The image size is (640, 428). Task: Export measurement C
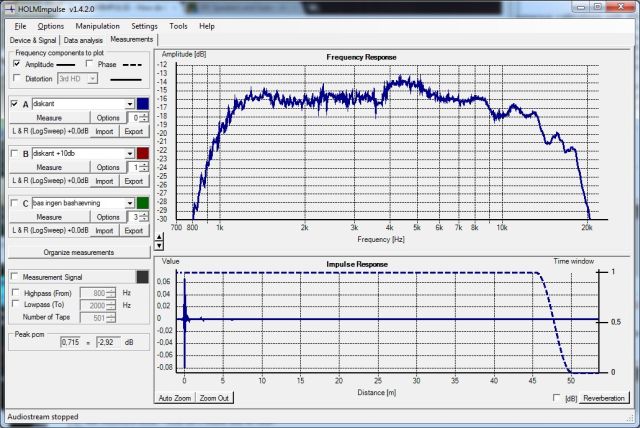(x=134, y=231)
